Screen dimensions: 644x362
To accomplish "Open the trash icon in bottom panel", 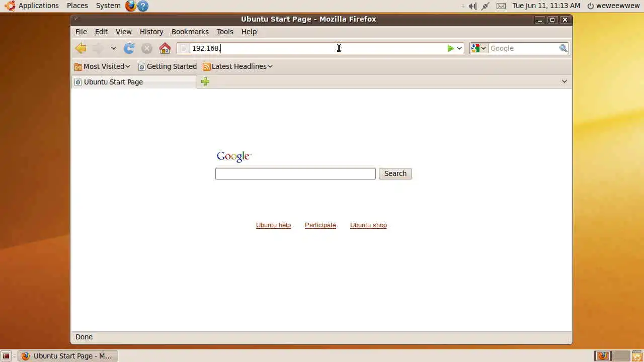I will click(x=637, y=356).
